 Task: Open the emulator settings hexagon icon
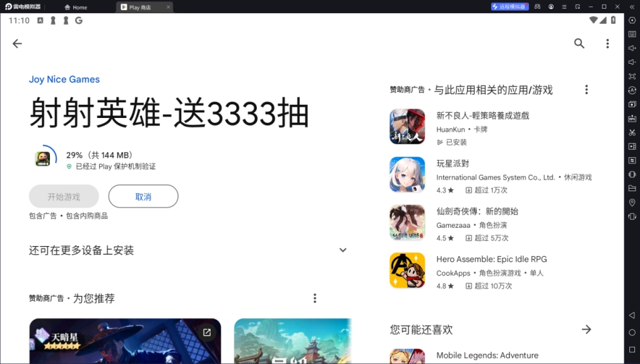(x=632, y=21)
